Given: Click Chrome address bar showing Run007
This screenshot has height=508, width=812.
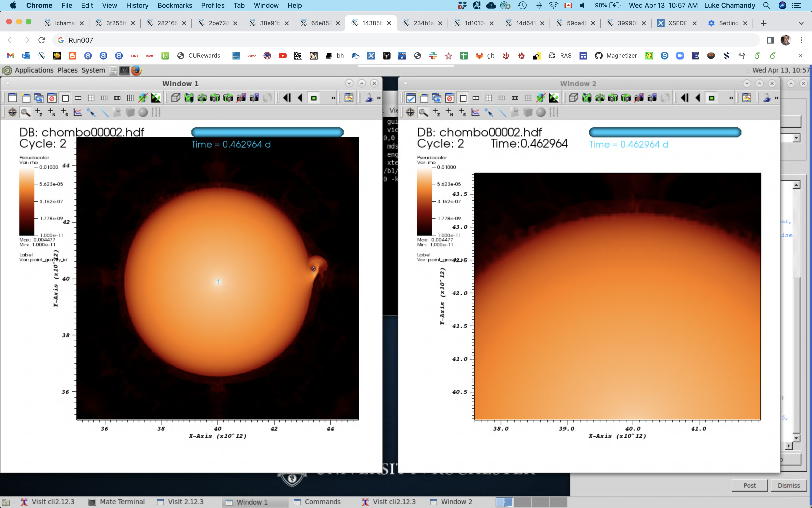Looking at the screenshot, I should pos(406,40).
